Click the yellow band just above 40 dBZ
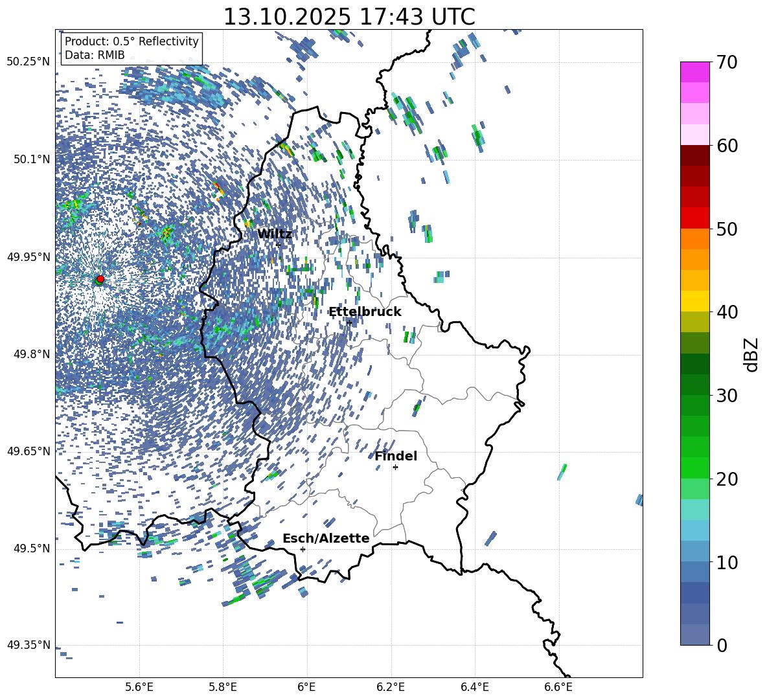The image size is (767, 700). [x=694, y=301]
